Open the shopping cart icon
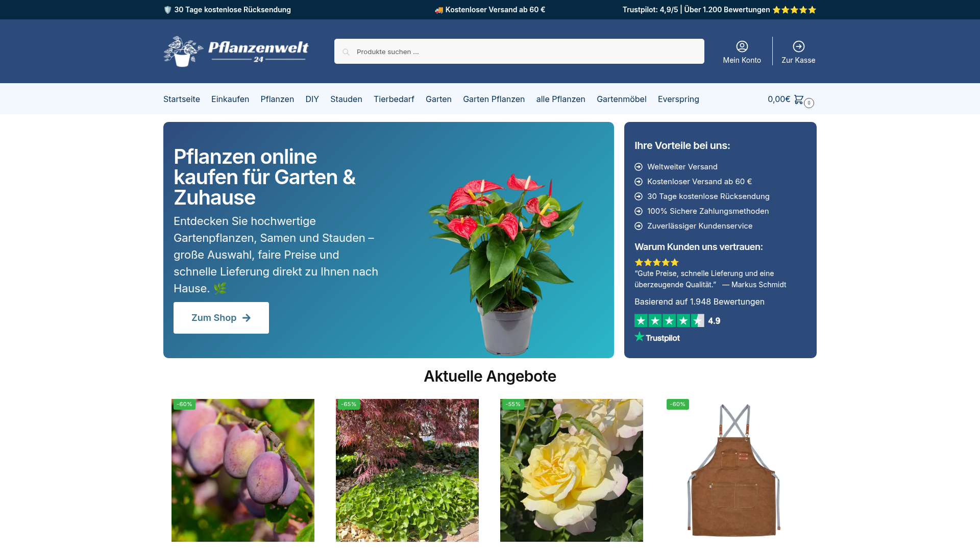Screen dimensions: 980x551 click(x=799, y=99)
